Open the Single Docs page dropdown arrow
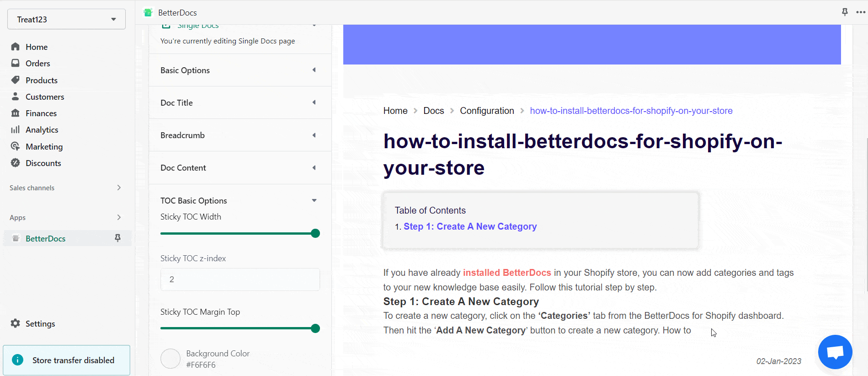Screen dimensions: 868x376 click(x=314, y=26)
